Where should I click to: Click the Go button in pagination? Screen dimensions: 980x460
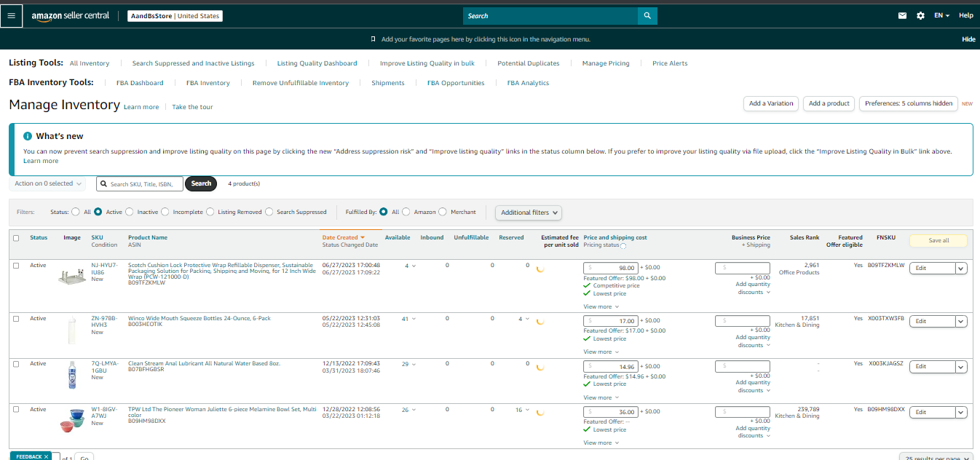[84, 458]
